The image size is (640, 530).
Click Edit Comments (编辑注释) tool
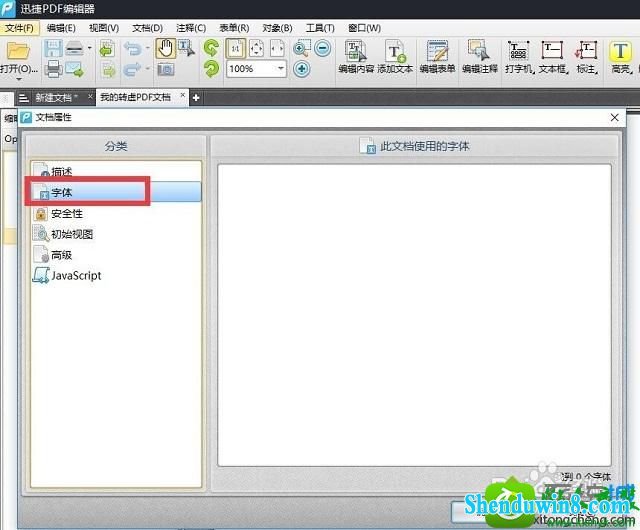tap(480, 57)
